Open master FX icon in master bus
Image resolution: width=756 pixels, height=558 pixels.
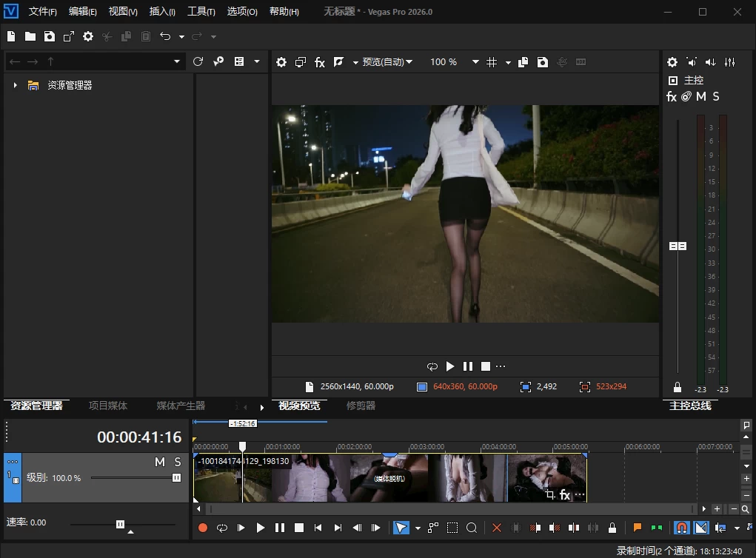pos(671,97)
